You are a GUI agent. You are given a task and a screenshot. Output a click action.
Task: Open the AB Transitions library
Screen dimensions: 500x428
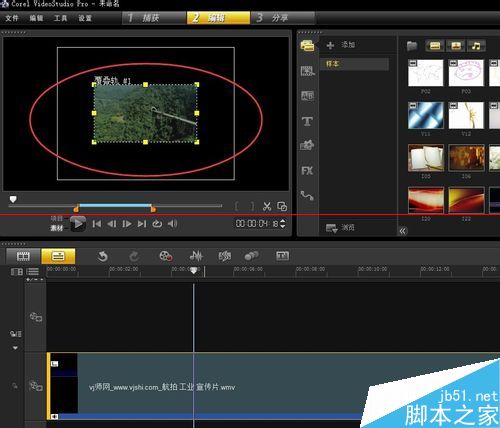(307, 96)
